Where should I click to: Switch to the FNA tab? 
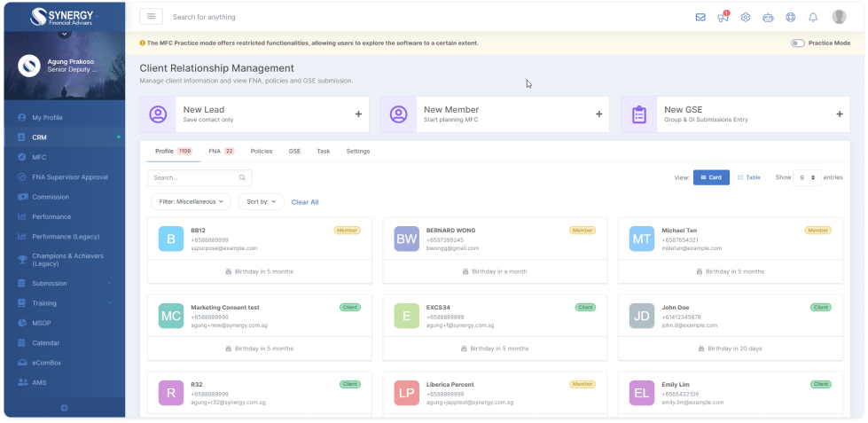[221, 152]
